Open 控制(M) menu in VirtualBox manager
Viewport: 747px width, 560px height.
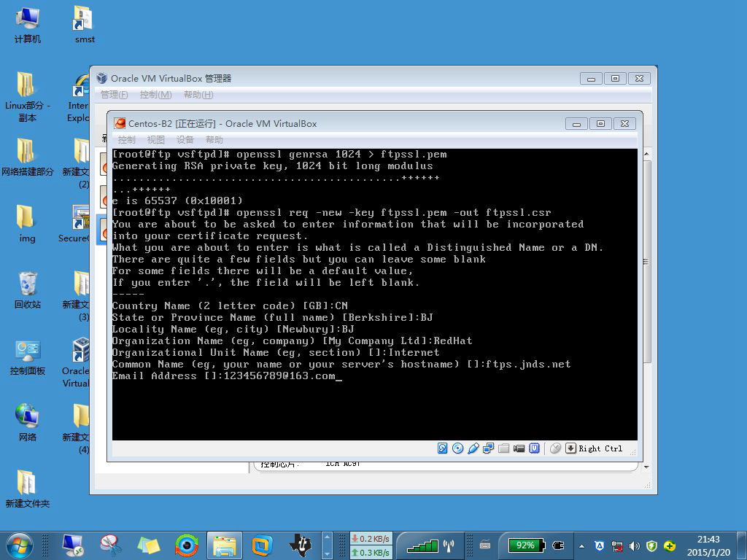tap(156, 95)
